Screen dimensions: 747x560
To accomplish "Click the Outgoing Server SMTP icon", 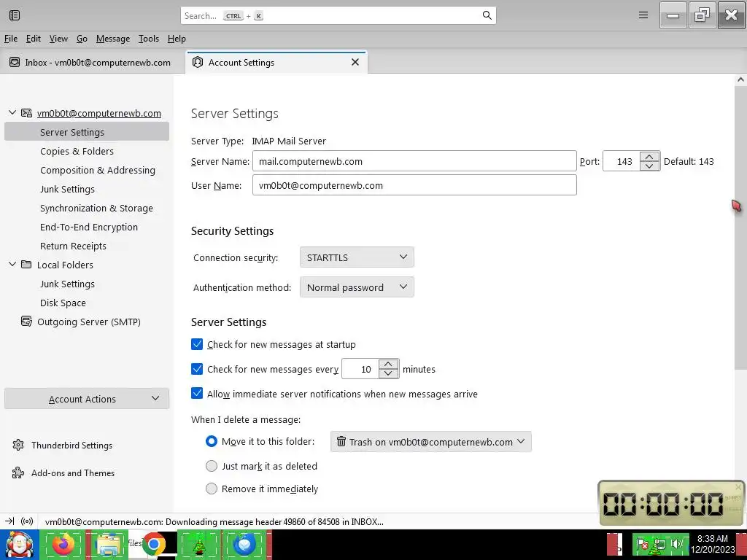I will (27, 322).
